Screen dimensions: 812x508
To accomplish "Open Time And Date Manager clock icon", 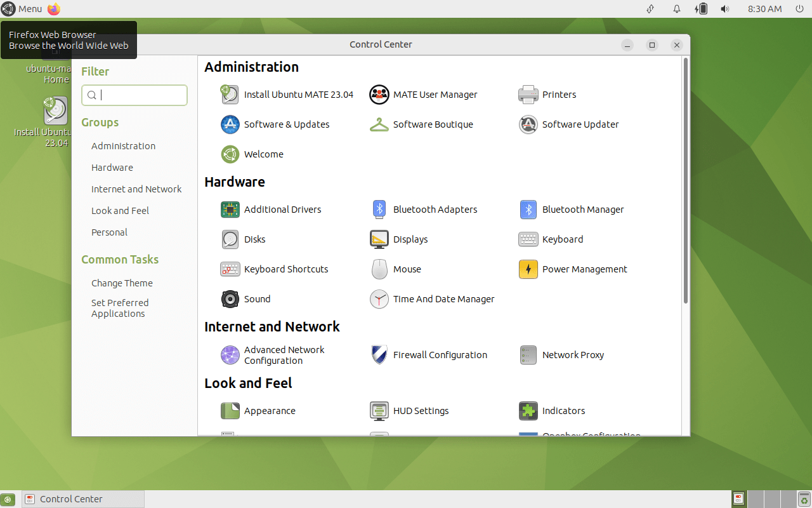I will 379,299.
